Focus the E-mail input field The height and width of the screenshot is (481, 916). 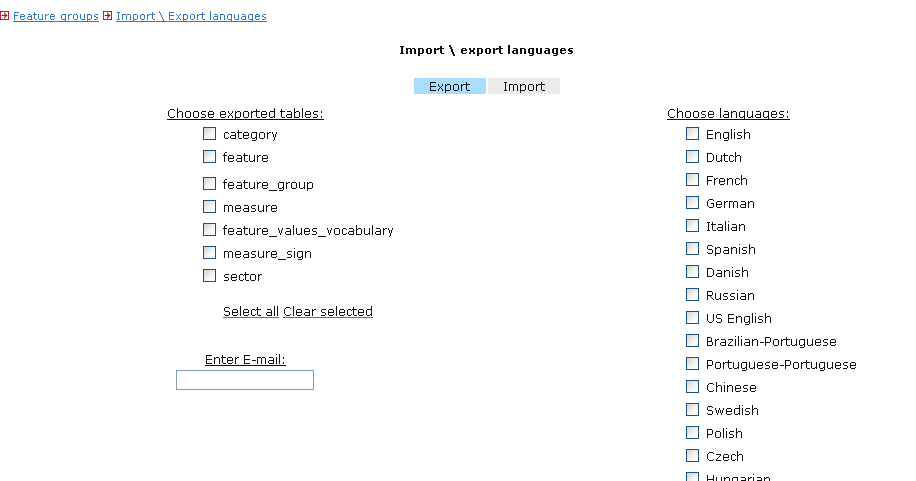(x=245, y=380)
